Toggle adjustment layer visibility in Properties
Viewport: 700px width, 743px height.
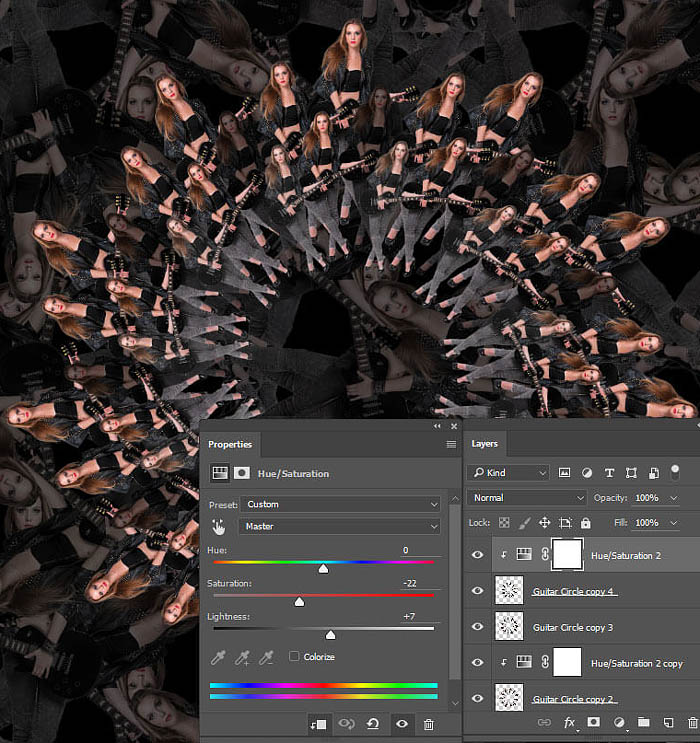tap(401, 724)
